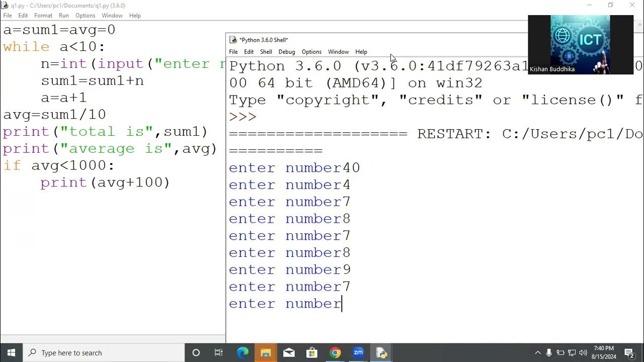Open clock showing 7:40 PM
The height and width of the screenshot is (362, 644).
pyautogui.click(x=604, y=352)
